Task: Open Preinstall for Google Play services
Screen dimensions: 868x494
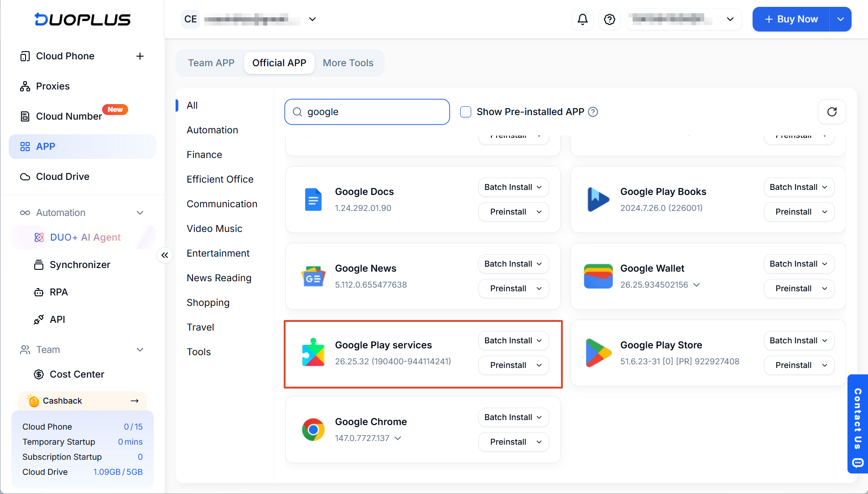Action: point(514,365)
